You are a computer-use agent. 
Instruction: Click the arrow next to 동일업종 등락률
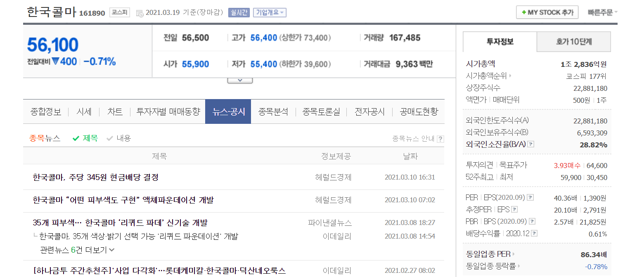click(x=519, y=266)
